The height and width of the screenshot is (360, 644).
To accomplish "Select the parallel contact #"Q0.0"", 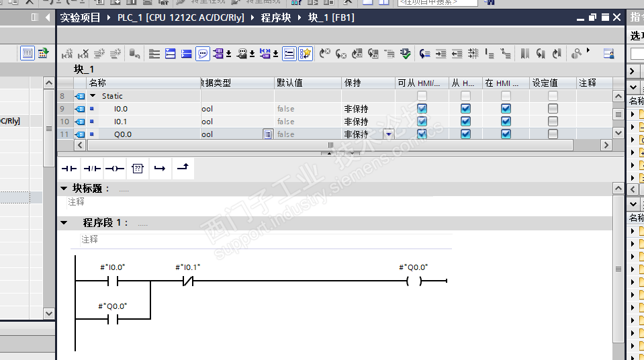I will coord(113,319).
